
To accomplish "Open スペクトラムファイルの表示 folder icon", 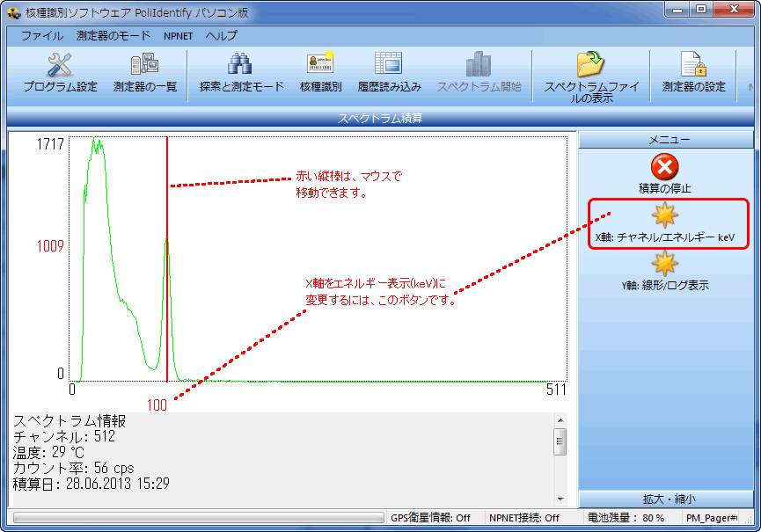I will point(590,64).
